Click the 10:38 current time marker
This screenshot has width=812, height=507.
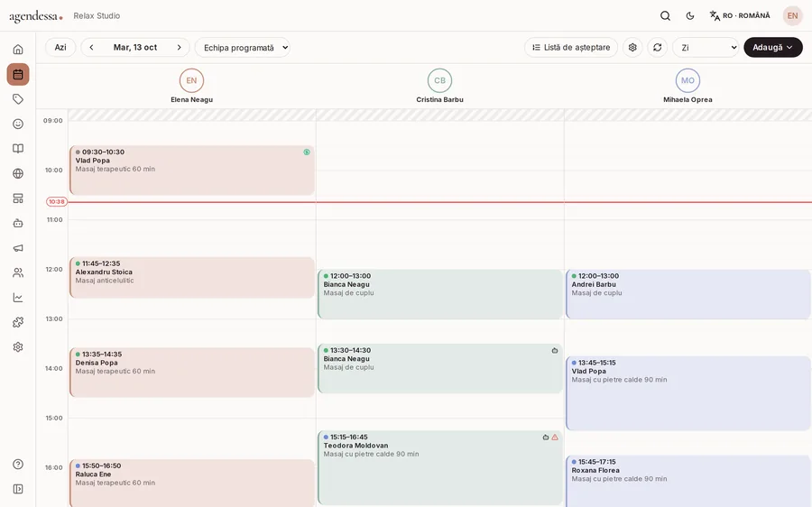coord(57,202)
